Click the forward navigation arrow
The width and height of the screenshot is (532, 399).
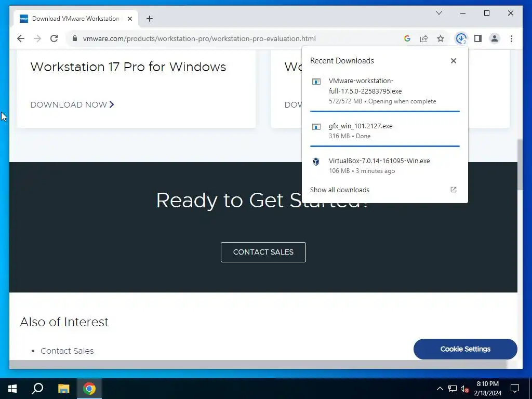pyautogui.click(x=37, y=38)
